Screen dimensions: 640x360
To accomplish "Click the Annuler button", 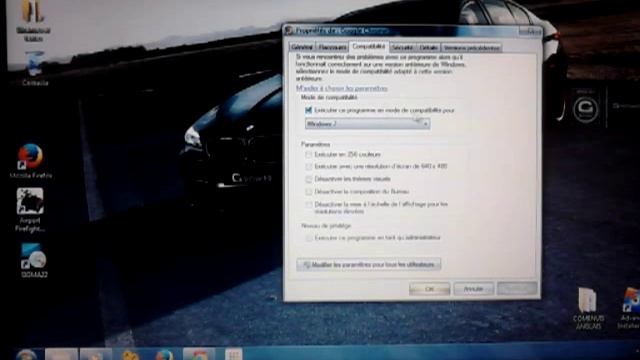I will point(473,289).
